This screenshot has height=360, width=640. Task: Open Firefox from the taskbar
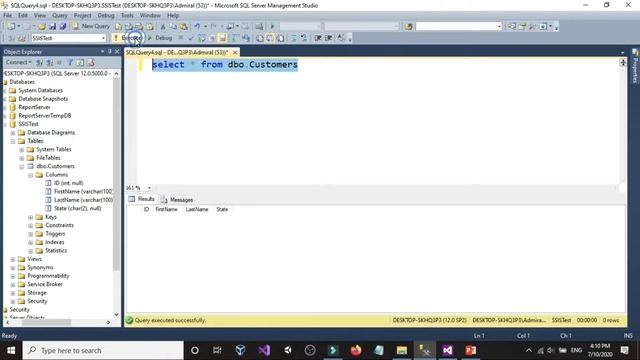tap(356, 350)
